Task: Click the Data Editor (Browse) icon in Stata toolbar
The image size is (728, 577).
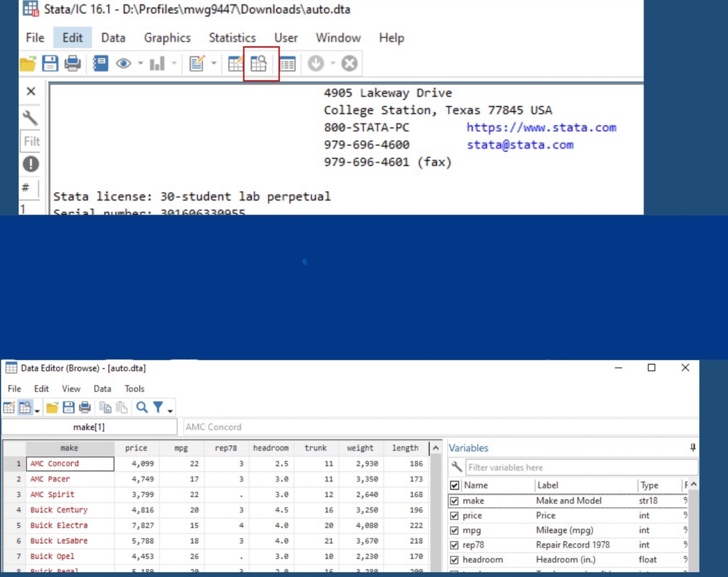Action: pos(259,64)
